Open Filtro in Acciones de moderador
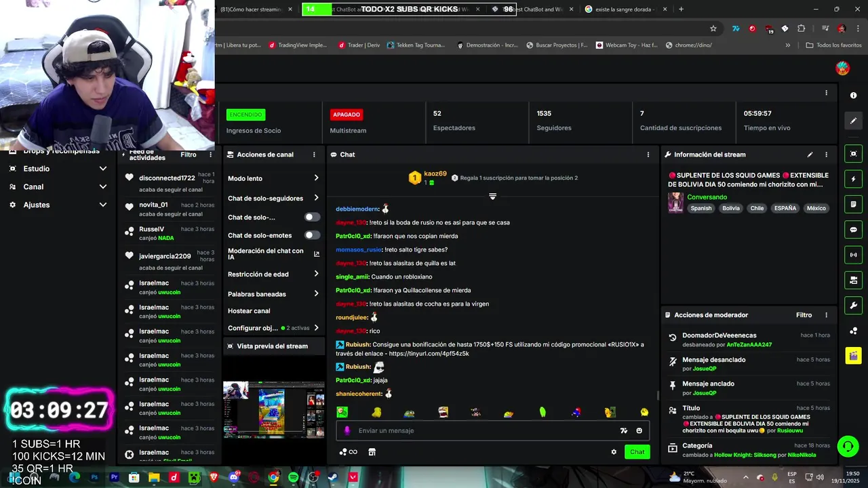Image resolution: width=868 pixels, height=488 pixels. point(804,315)
